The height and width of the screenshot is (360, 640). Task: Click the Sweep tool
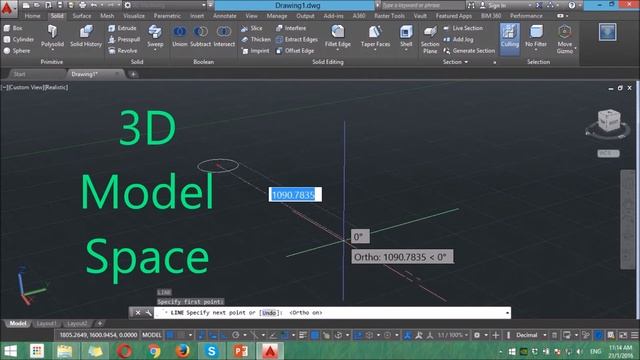pos(155,37)
